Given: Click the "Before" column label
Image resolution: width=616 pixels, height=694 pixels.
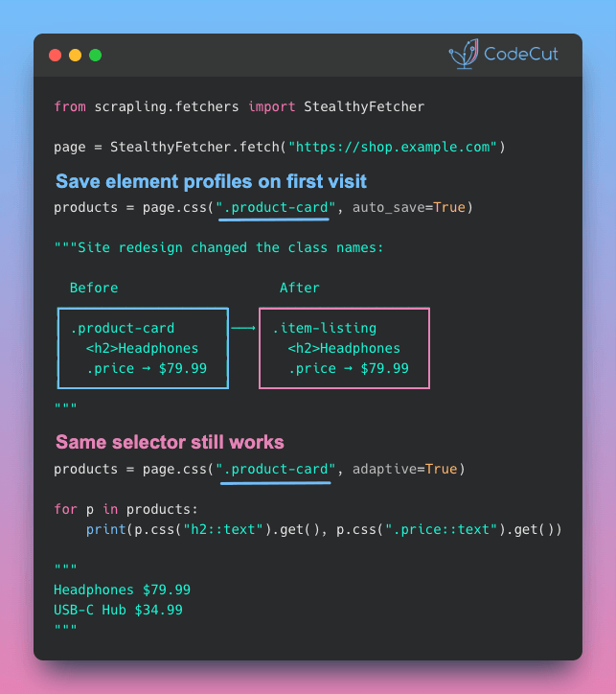Looking at the screenshot, I should tap(94, 288).
